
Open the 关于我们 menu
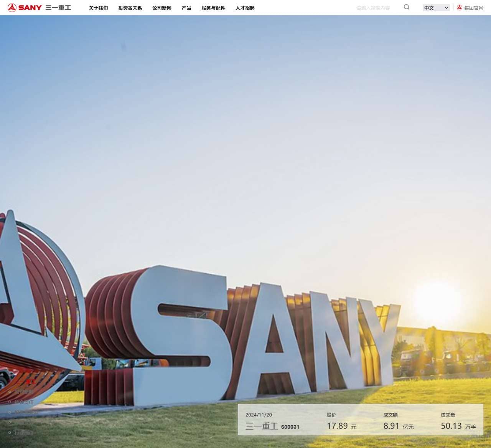pos(98,8)
